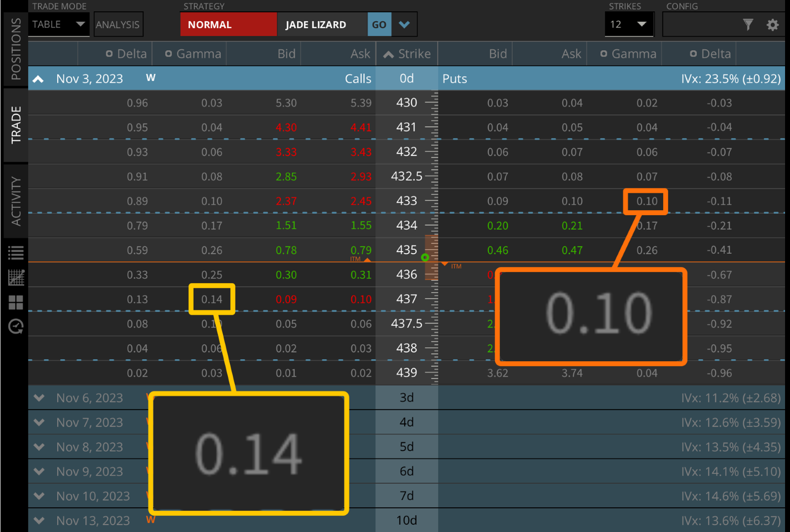The width and height of the screenshot is (790, 532).
Task: Toggle the Delta column indicator on calls side
Action: (109, 54)
